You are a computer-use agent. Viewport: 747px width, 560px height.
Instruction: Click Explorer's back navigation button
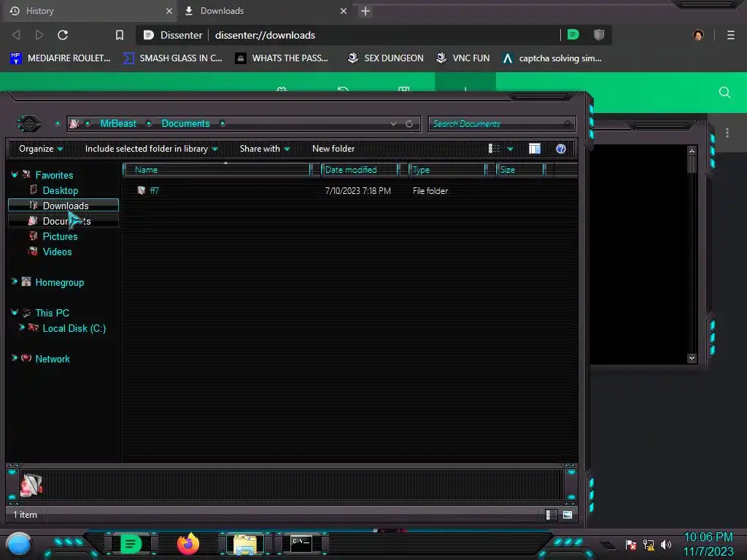(29, 124)
